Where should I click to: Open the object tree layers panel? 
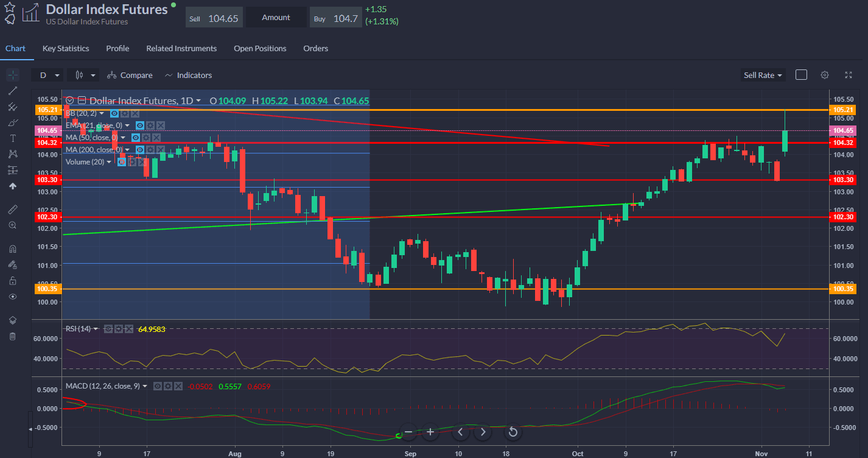13,320
